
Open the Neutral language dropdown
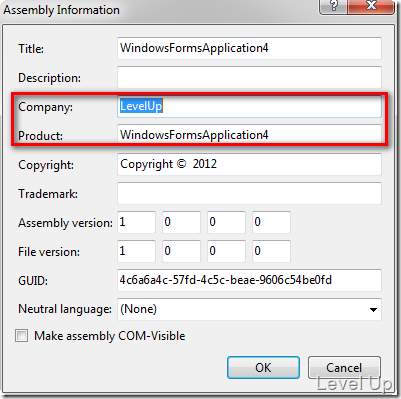(249, 309)
